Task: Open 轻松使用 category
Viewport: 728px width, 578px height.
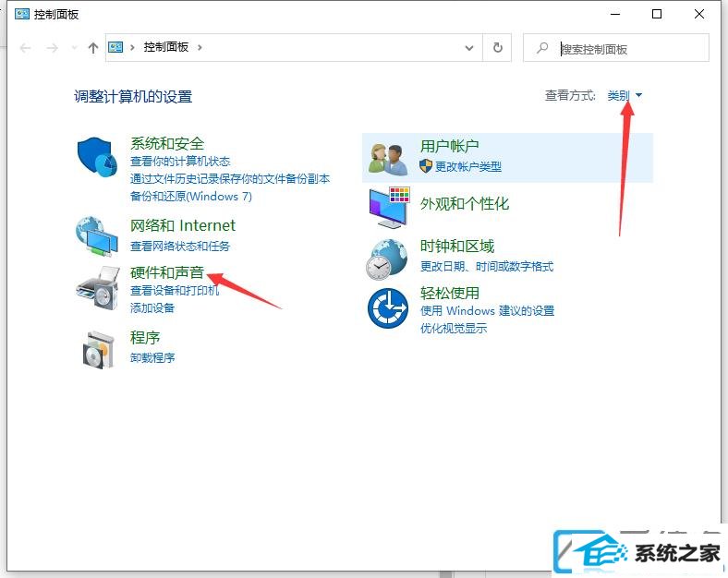Action: coord(449,293)
